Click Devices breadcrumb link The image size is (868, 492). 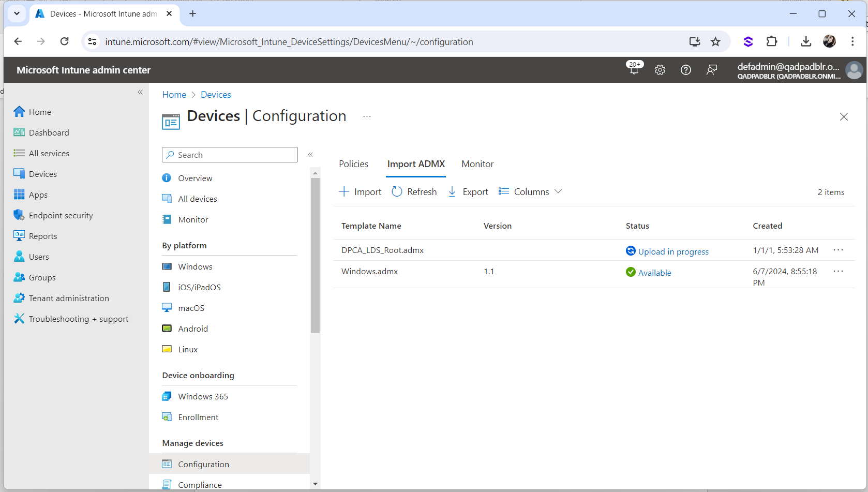click(x=216, y=95)
